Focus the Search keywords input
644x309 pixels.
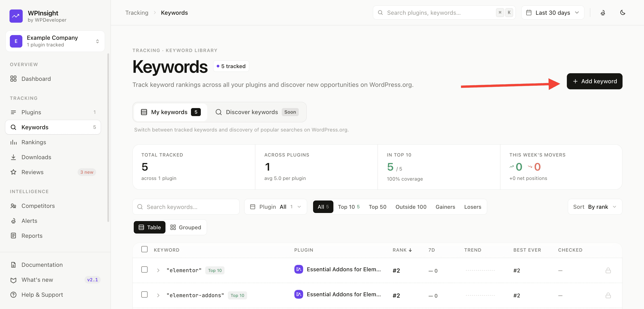point(186,207)
